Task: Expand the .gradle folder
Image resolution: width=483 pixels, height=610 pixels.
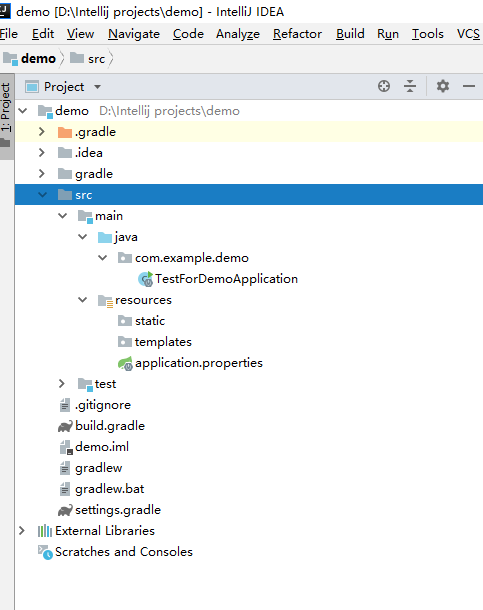Action: coord(42,132)
